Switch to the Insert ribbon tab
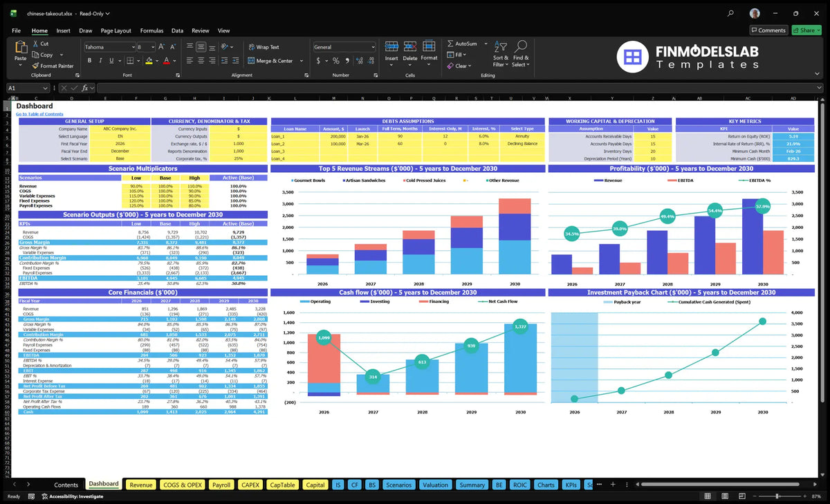Image resolution: width=830 pixels, height=504 pixels. pos(63,30)
